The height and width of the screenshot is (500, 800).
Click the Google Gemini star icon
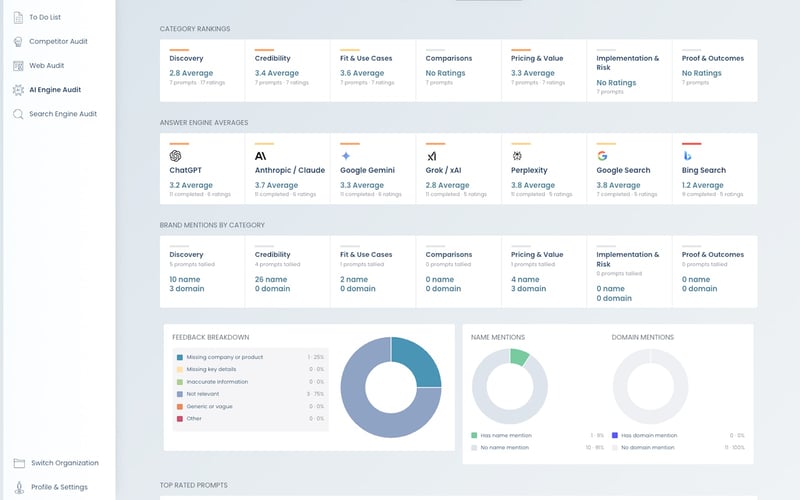coord(345,156)
